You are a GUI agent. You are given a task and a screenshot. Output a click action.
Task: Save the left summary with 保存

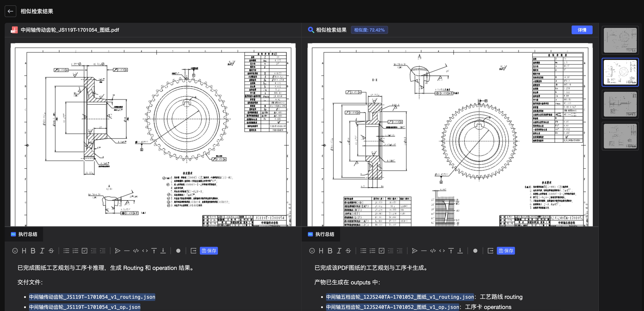(x=209, y=251)
